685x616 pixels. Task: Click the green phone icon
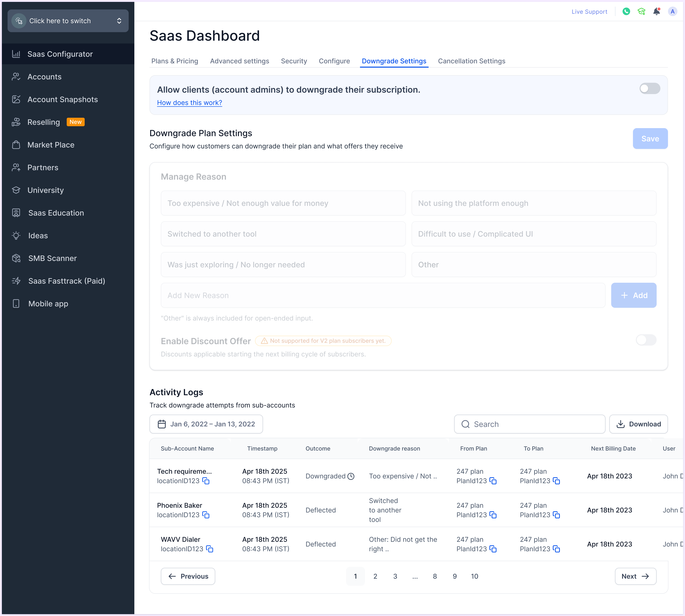(x=626, y=12)
